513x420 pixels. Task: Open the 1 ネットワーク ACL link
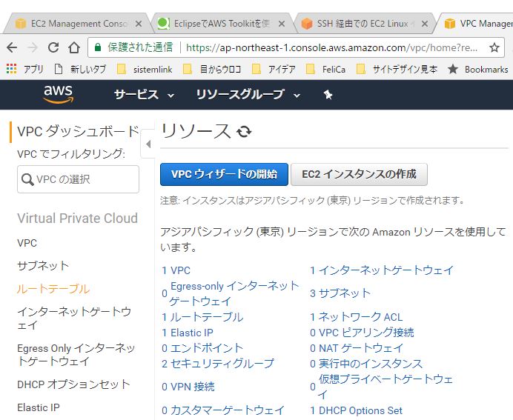pyautogui.click(x=356, y=317)
